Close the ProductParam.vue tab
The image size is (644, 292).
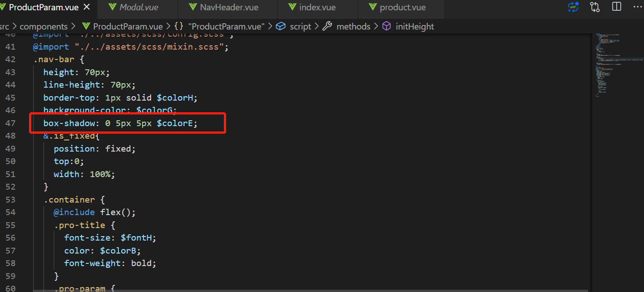coord(87,7)
